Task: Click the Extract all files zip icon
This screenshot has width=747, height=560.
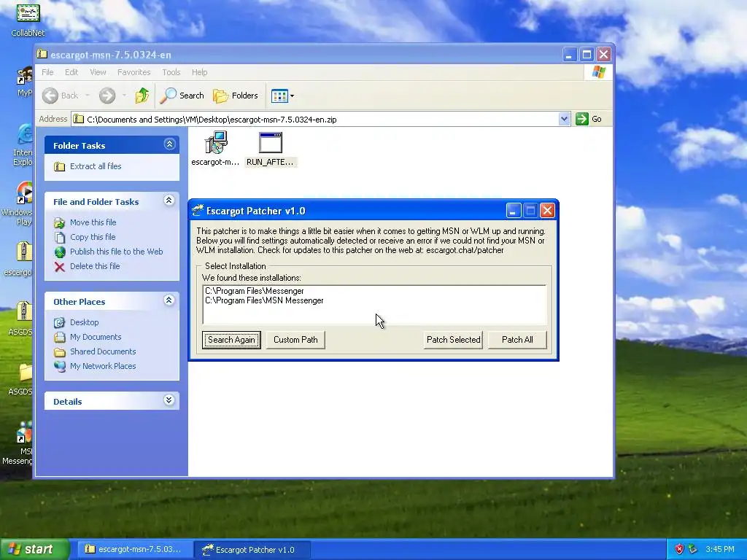Action: click(60, 167)
